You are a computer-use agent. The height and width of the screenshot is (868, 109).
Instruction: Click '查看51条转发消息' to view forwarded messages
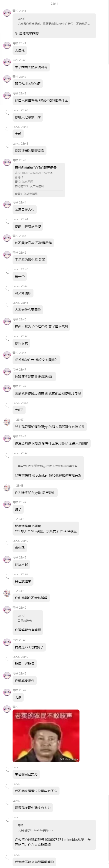click(x=26, y=194)
